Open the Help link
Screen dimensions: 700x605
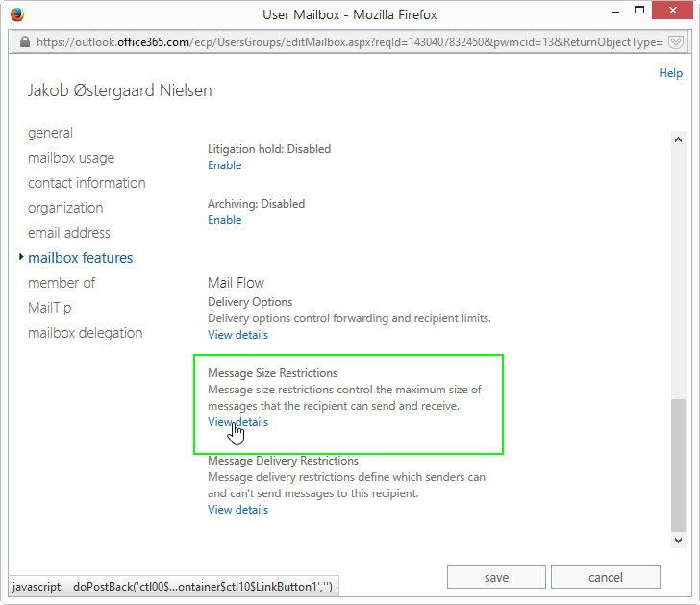670,73
